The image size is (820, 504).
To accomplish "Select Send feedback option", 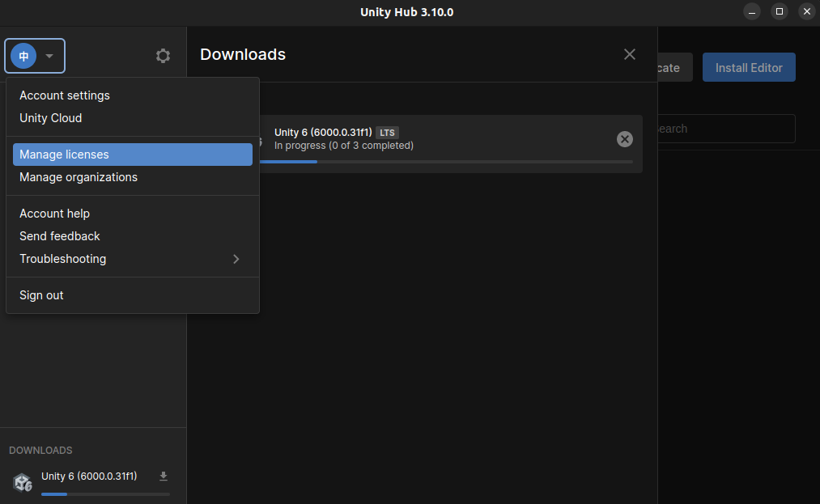I will [x=60, y=236].
